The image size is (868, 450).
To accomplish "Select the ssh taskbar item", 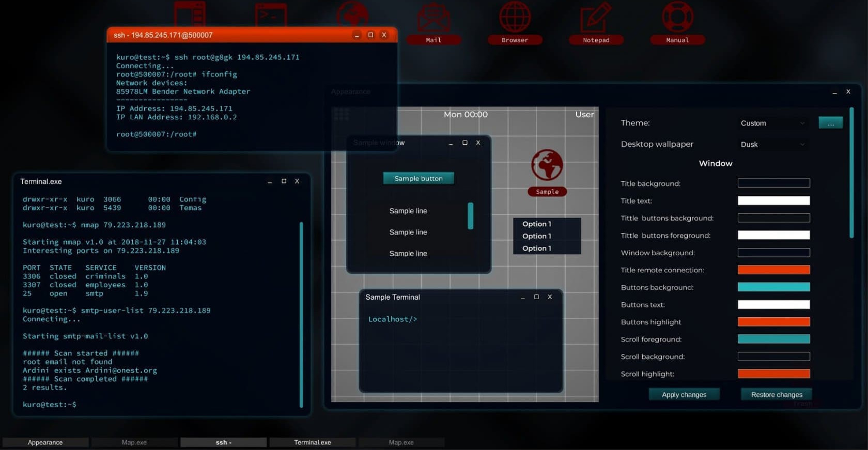I will (223, 442).
